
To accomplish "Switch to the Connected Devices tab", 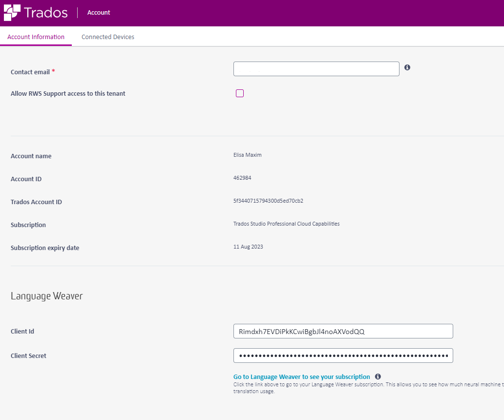I will click(108, 37).
